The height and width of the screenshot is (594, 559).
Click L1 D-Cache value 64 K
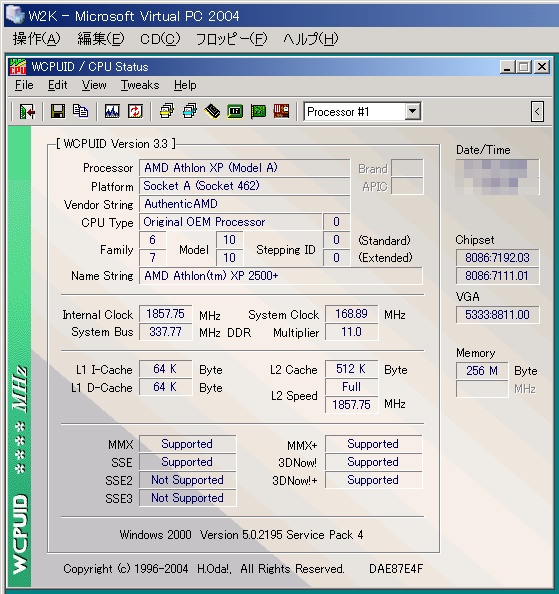click(166, 387)
